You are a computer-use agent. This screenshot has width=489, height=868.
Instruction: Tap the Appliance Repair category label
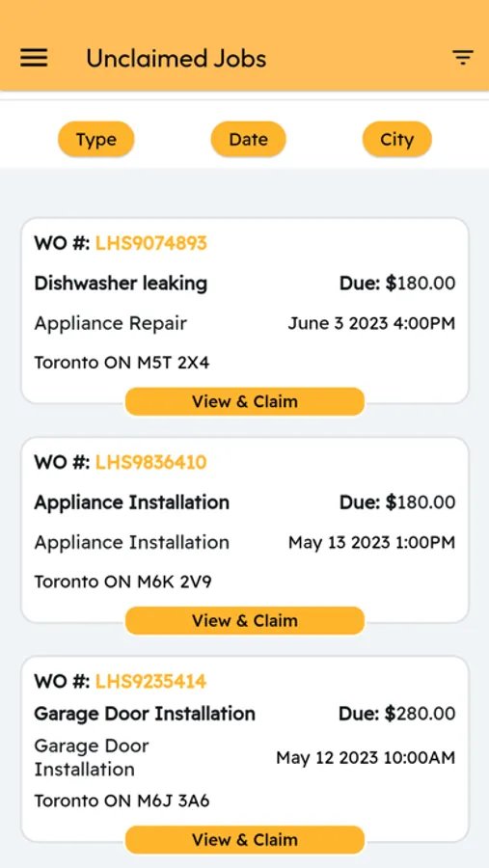111,324
